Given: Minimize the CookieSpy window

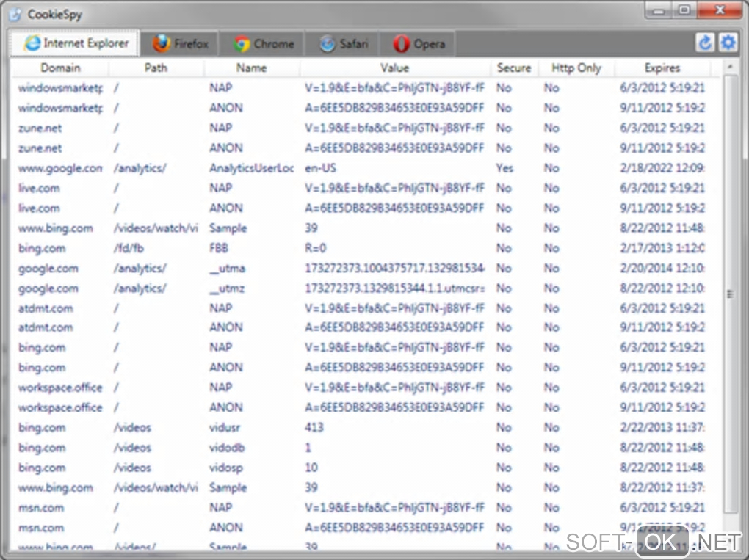Looking at the screenshot, I should (659, 10).
